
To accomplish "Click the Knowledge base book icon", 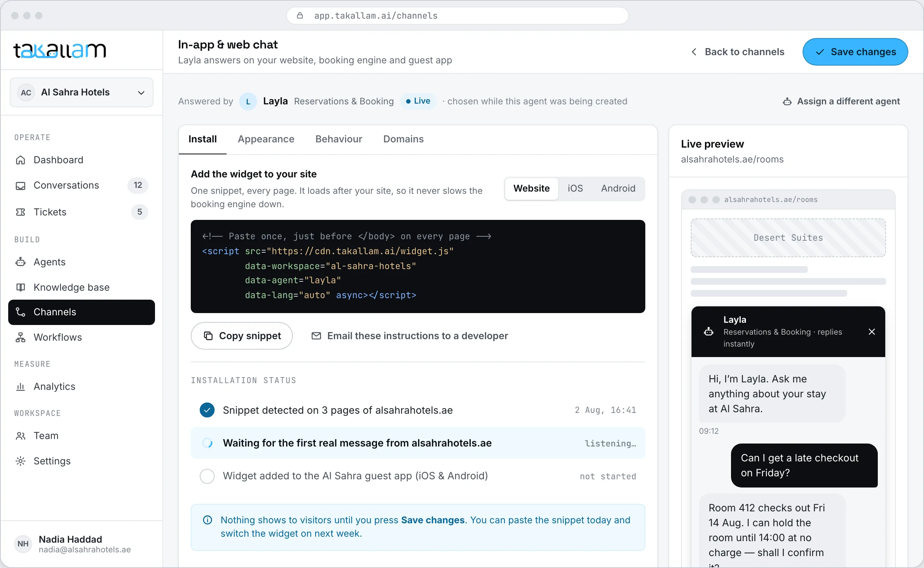I will tap(20, 287).
